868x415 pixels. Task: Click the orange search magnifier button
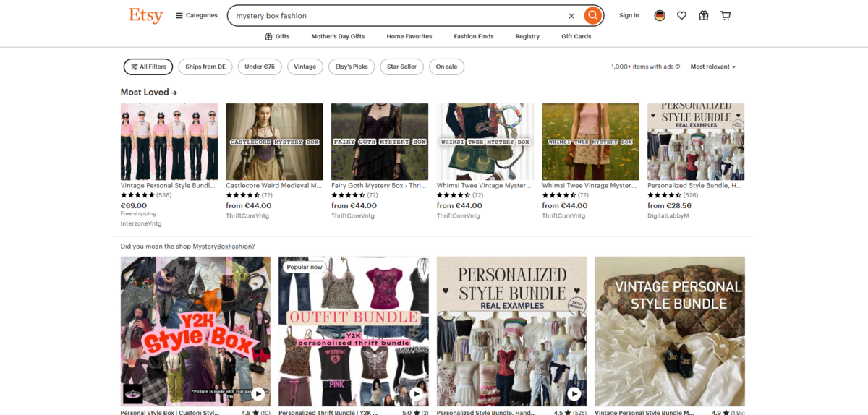[x=592, y=15]
